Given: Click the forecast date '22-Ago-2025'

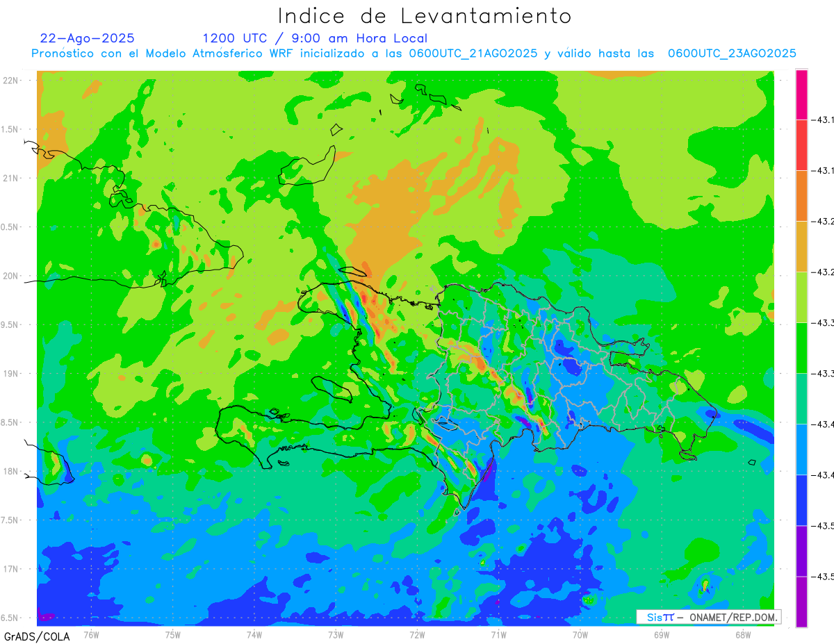Looking at the screenshot, I should [x=88, y=38].
